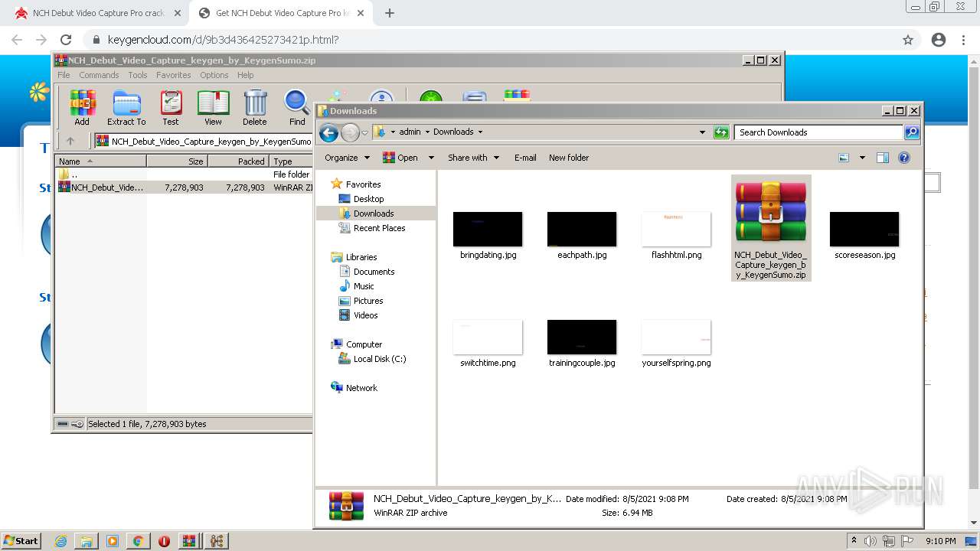Expand the Downloads breadcrumb arrow

(x=480, y=132)
